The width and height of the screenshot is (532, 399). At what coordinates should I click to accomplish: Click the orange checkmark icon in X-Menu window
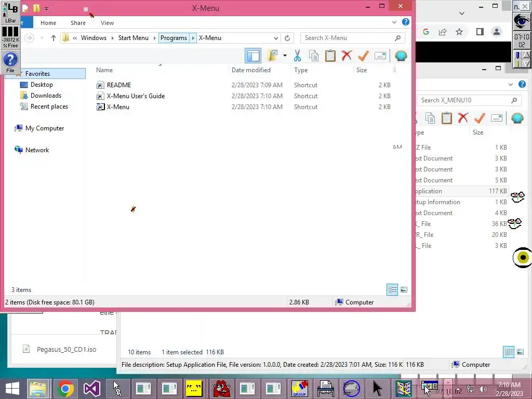pos(363,56)
